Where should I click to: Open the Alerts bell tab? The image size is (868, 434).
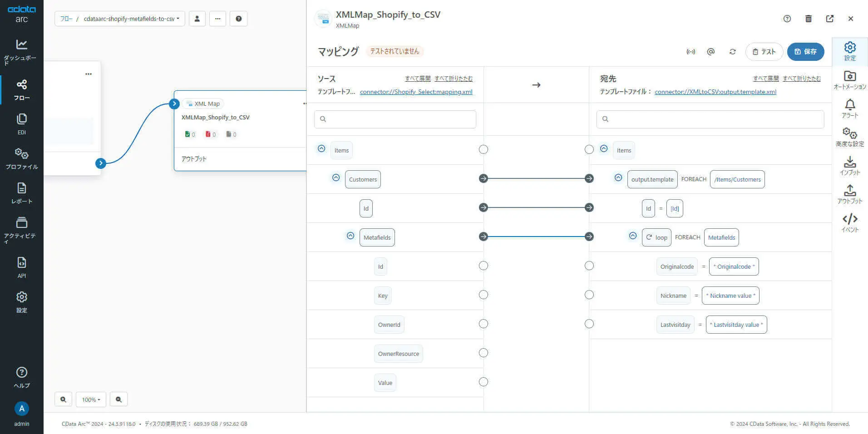pos(850,105)
